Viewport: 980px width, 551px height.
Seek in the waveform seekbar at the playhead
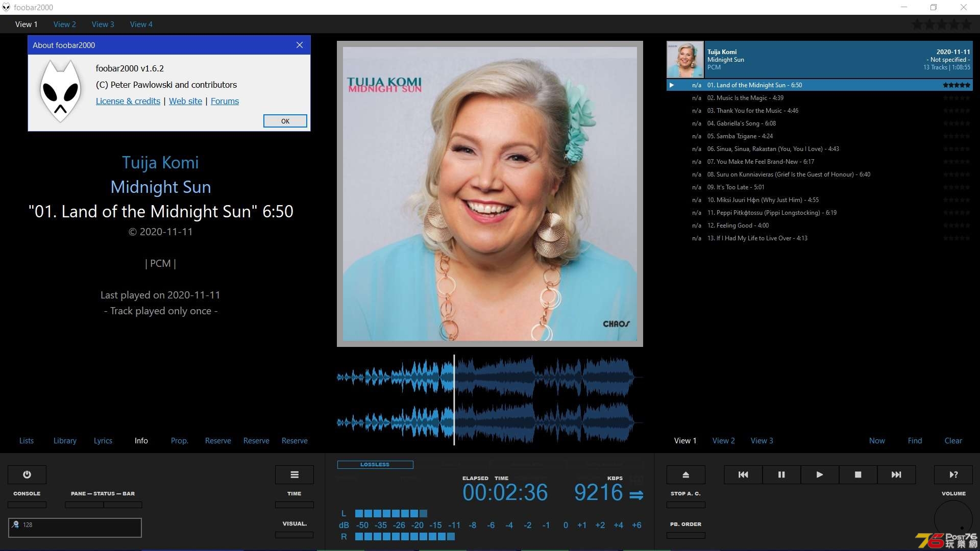[454, 400]
